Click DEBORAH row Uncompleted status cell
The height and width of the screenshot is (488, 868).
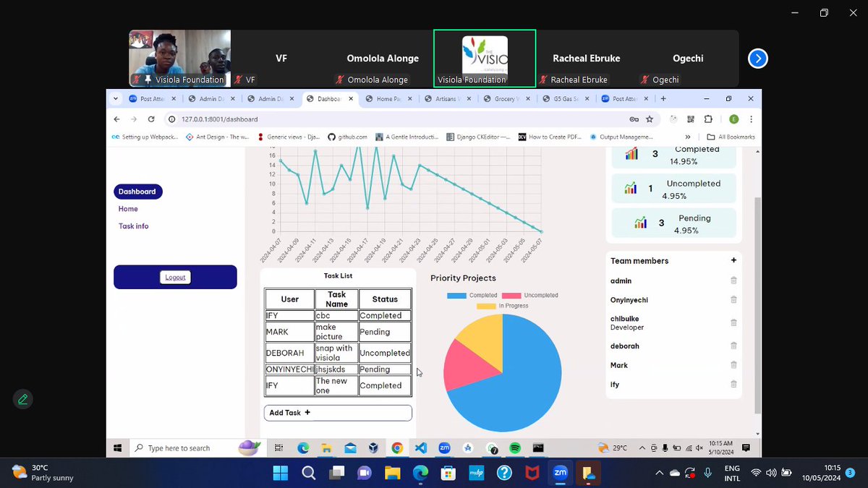385,353
